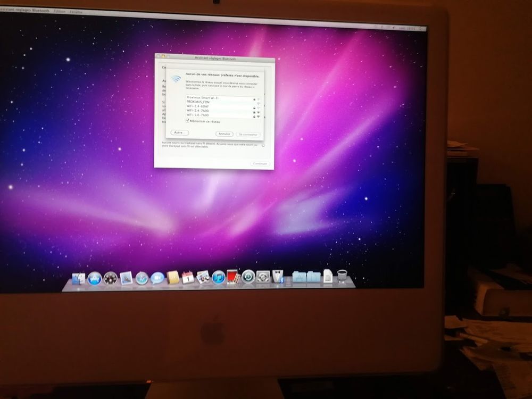Open Time Machine in the Dock
Image resolution: width=532 pixels, height=399 pixels.
(248, 277)
